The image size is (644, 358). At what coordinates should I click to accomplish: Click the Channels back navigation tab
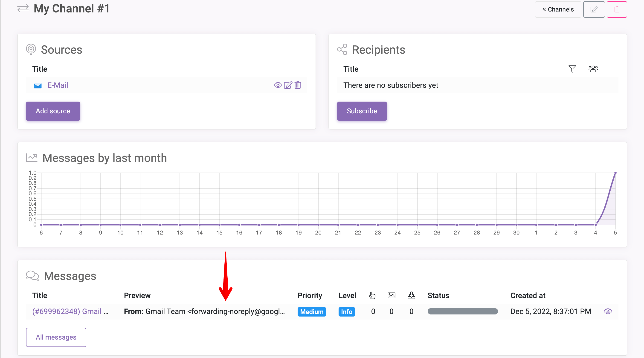pyautogui.click(x=558, y=10)
